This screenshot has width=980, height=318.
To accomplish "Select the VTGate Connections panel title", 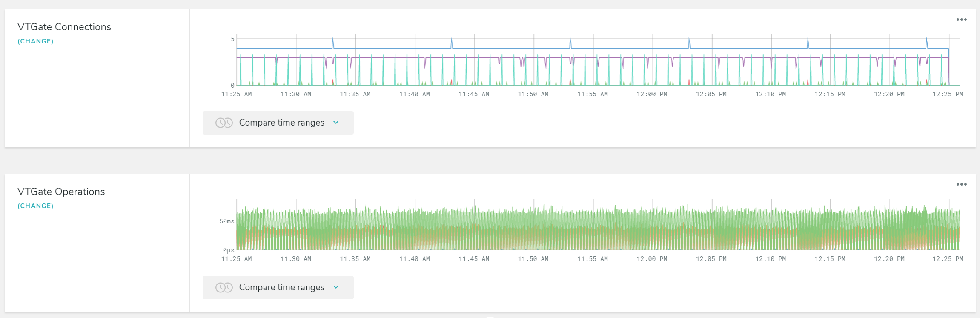I will (64, 27).
